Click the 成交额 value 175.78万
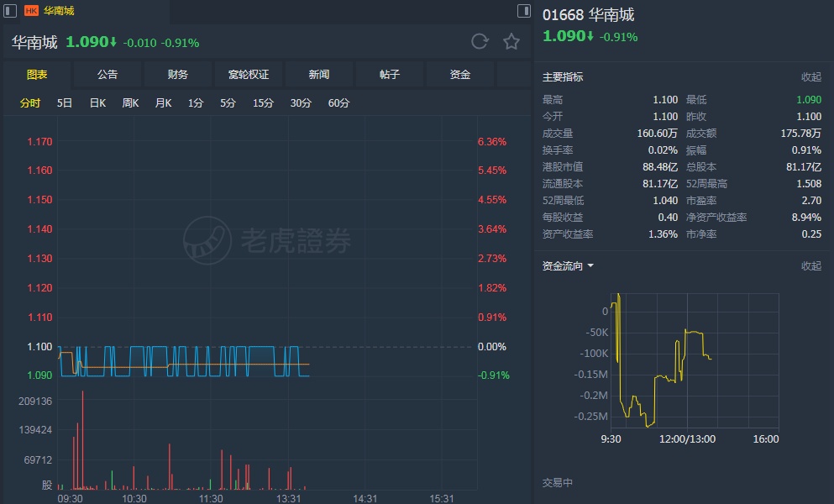Image resolution: width=834 pixels, height=504 pixels. pos(801,133)
